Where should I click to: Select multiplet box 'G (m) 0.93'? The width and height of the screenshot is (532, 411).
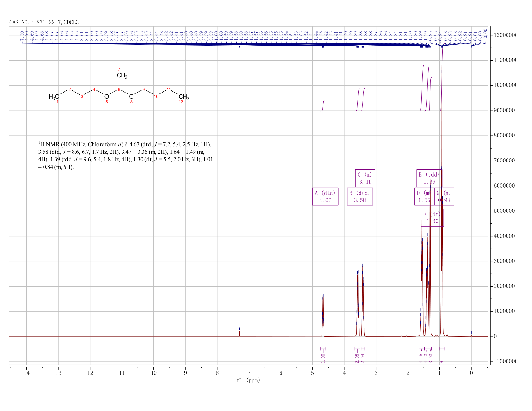click(x=444, y=196)
